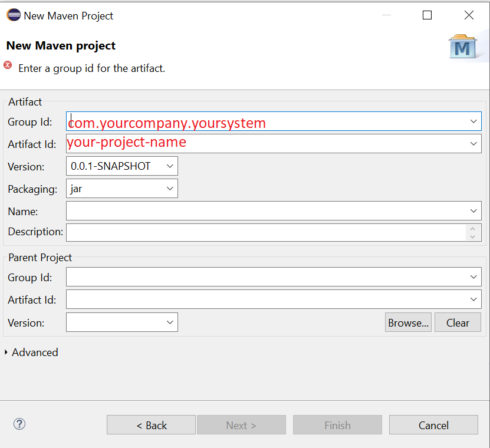This screenshot has width=490, height=448.
Task: Open the help question mark icon
Action: tap(19, 424)
